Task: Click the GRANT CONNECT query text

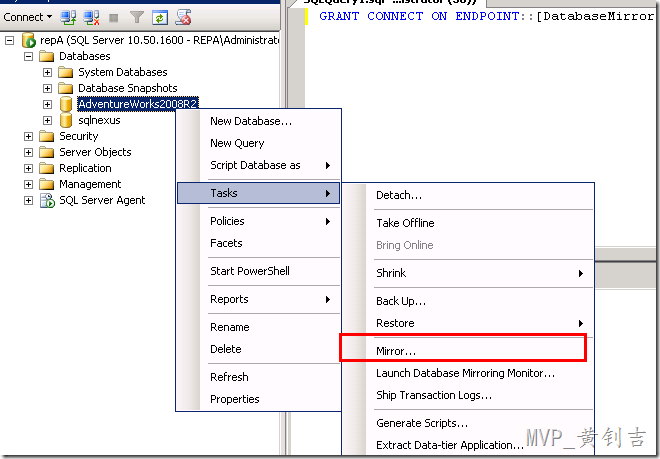Action: pyautogui.click(x=486, y=16)
